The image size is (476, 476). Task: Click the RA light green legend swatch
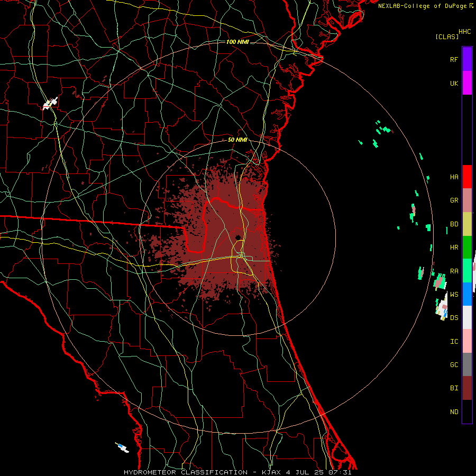[467, 271]
